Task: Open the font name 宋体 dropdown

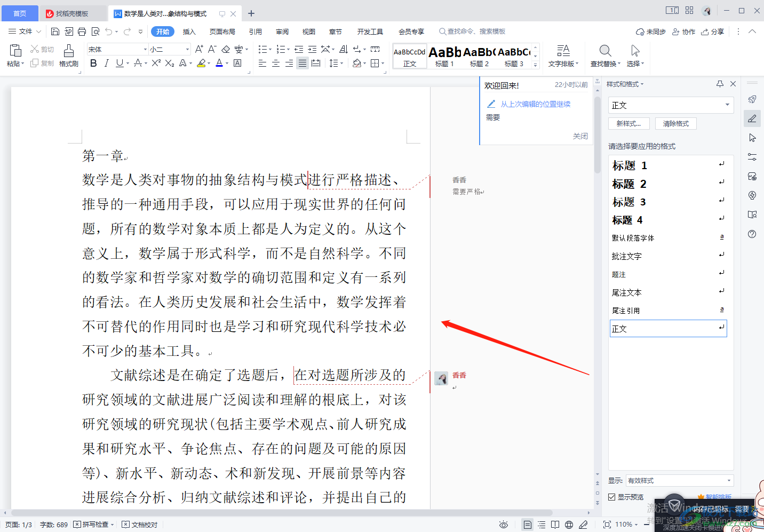Action: tap(145, 49)
